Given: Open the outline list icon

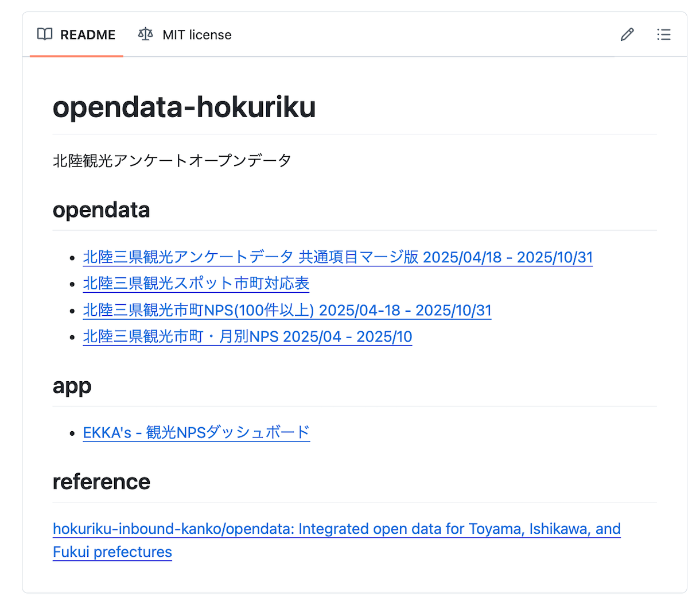Looking at the screenshot, I should coord(664,34).
